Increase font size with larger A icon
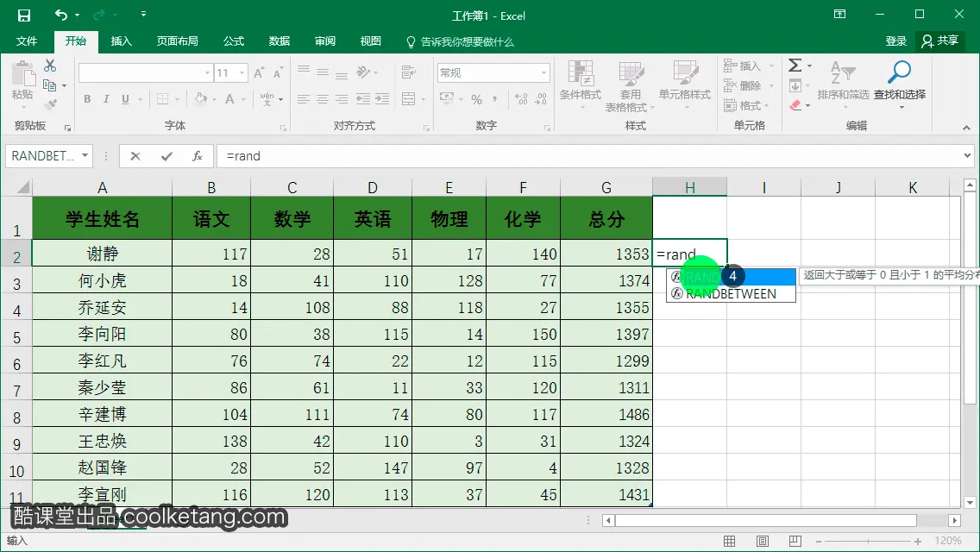980x552 pixels. (x=259, y=73)
